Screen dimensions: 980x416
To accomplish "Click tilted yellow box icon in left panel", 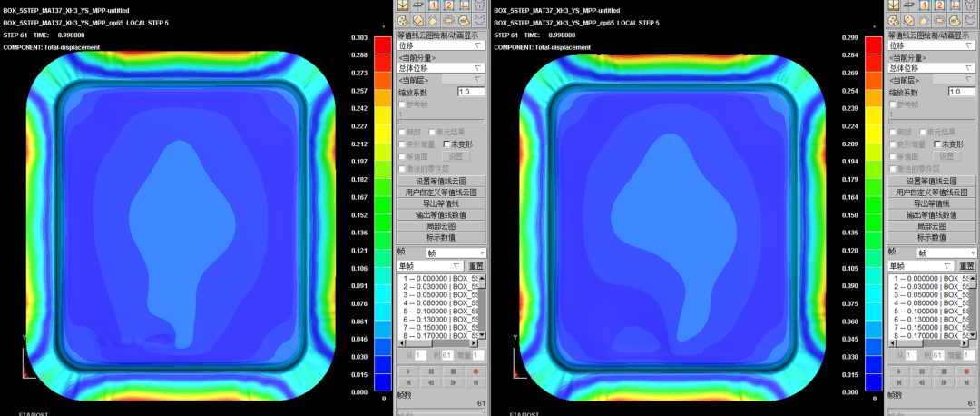I will click(x=417, y=20).
